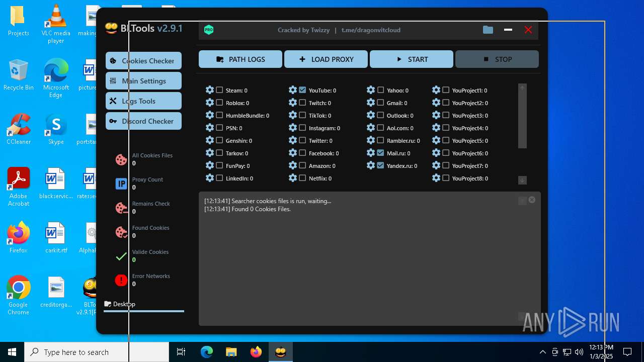Click the Proxy Count IP icon

pos(121,184)
